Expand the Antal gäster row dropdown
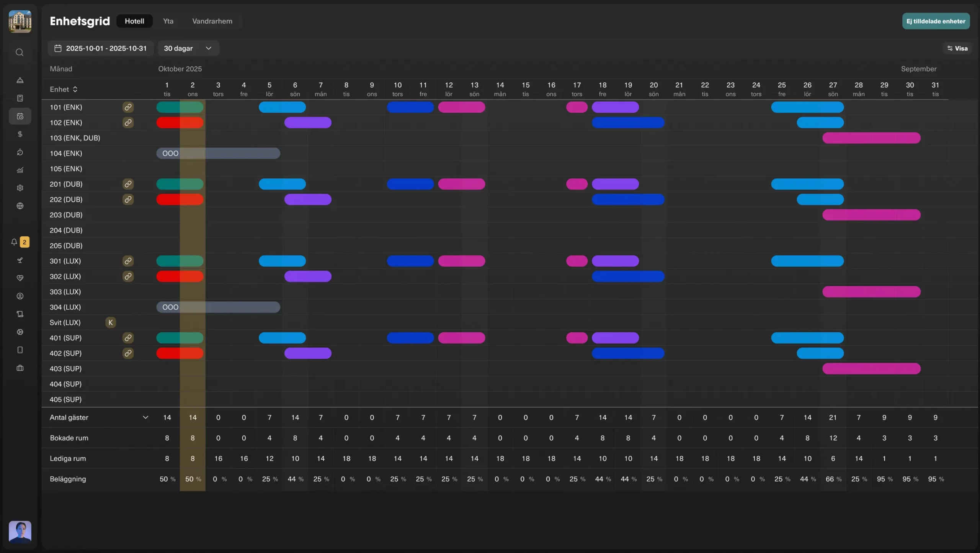The width and height of the screenshot is (980, 553). [145, 417]
